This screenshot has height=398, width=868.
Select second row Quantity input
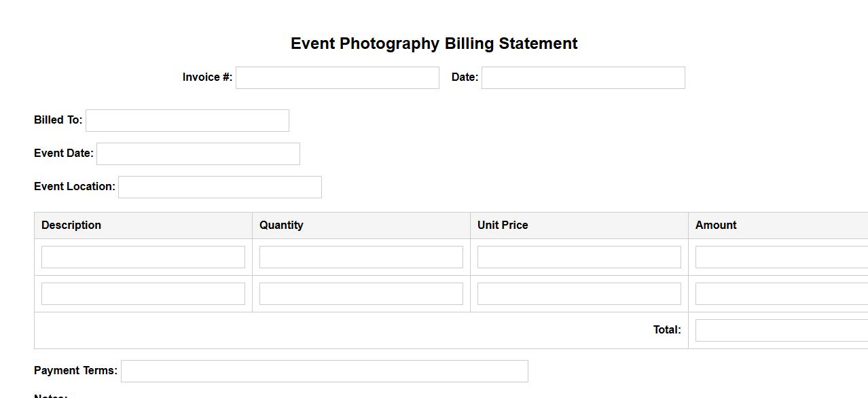pos(361,293)
